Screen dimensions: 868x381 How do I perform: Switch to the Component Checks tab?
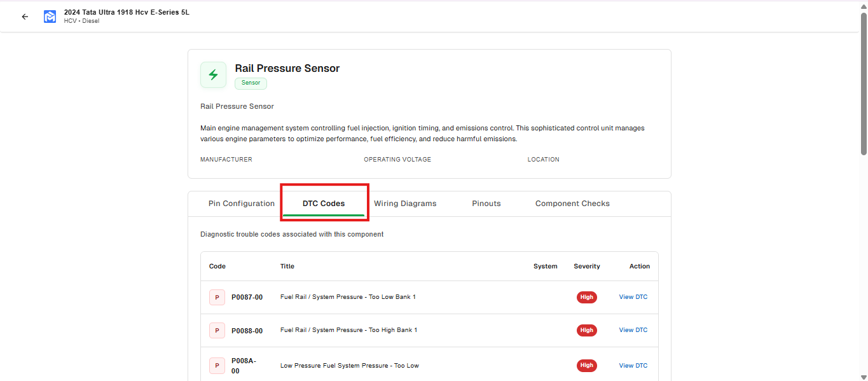(572, 203)
